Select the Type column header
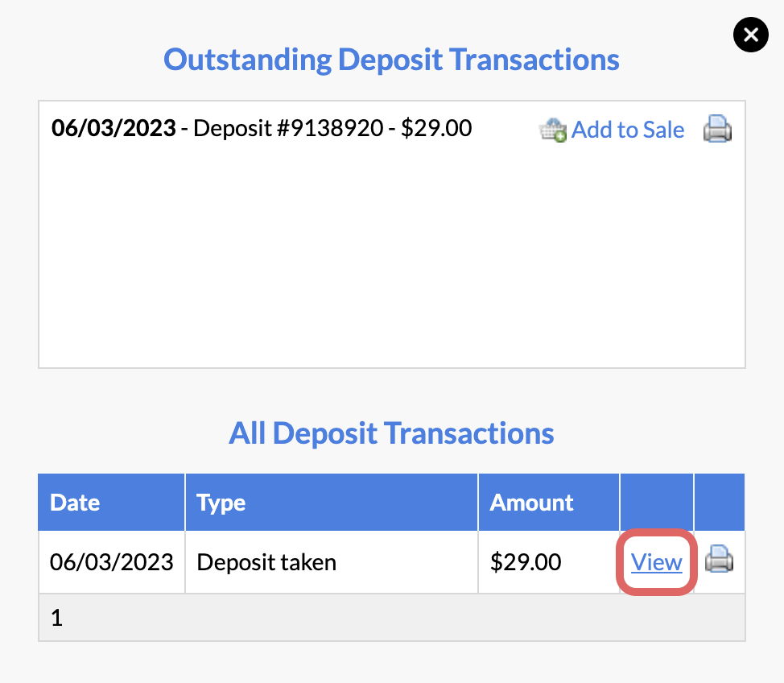 coord(332,502)
